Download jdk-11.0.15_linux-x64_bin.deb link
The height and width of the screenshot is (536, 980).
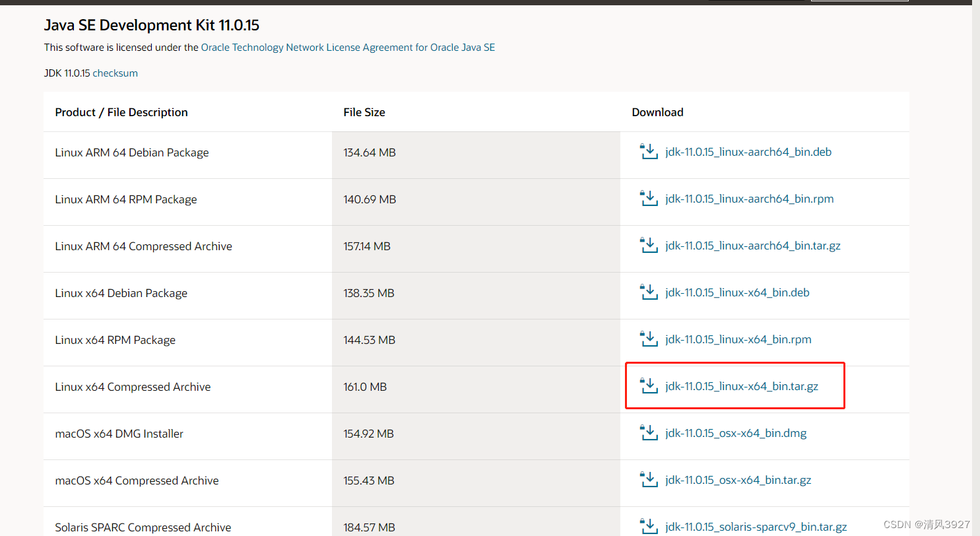[x=737, y=292]
